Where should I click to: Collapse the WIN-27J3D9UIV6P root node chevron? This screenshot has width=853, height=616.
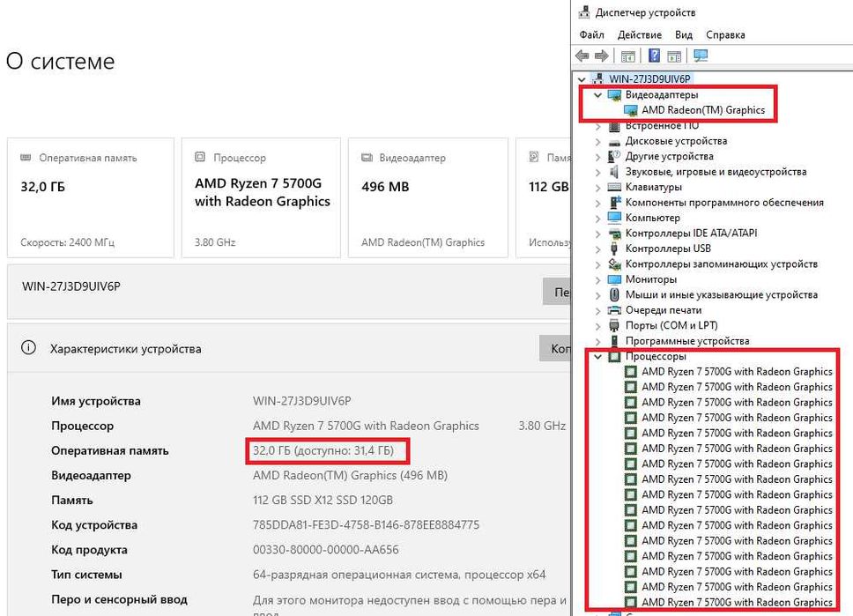[x=582, y=79]
